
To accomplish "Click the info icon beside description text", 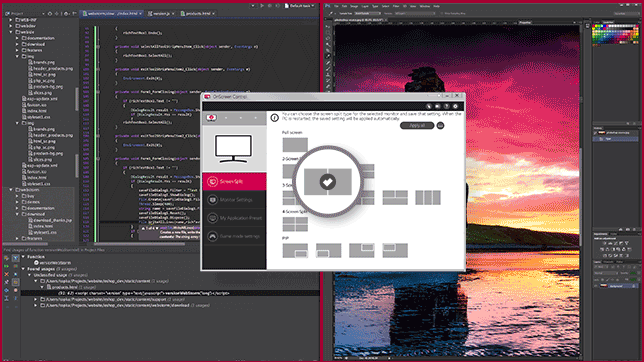I will pyautogui.click(x=274, y=118).
